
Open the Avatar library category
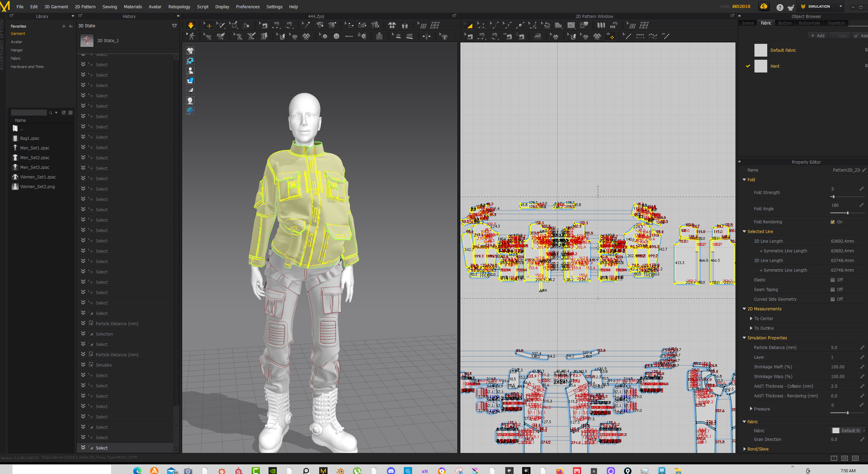(x=17, y=42)
